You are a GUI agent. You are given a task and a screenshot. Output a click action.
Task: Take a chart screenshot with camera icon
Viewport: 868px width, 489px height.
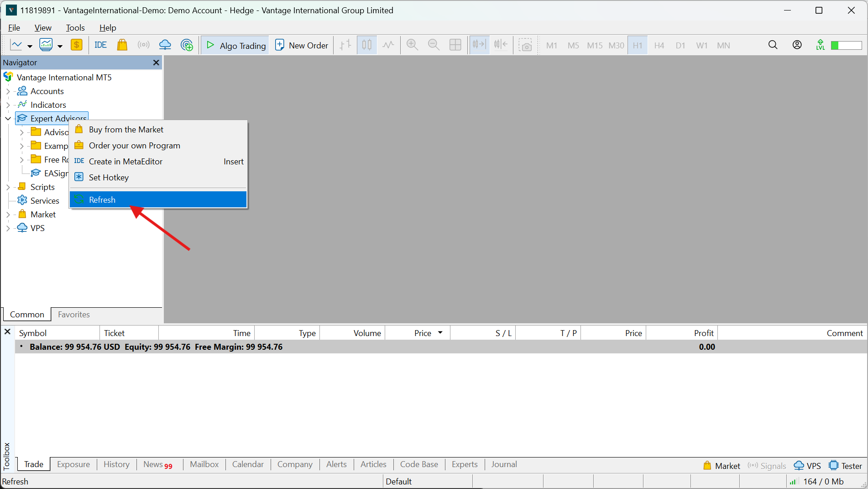coord(526,45)
